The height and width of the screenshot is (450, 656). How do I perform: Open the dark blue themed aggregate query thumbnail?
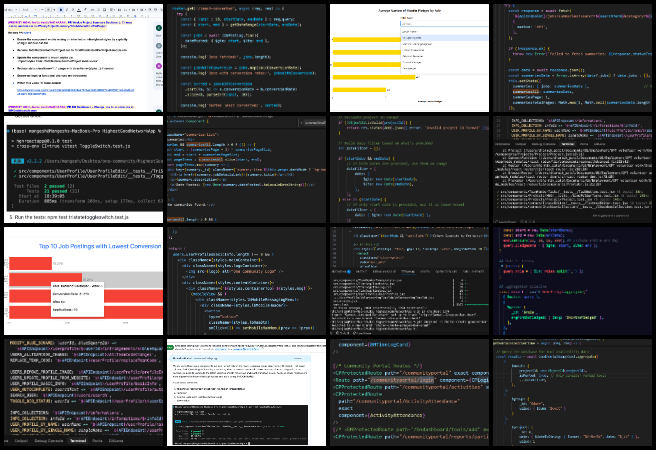click(572, 281)
